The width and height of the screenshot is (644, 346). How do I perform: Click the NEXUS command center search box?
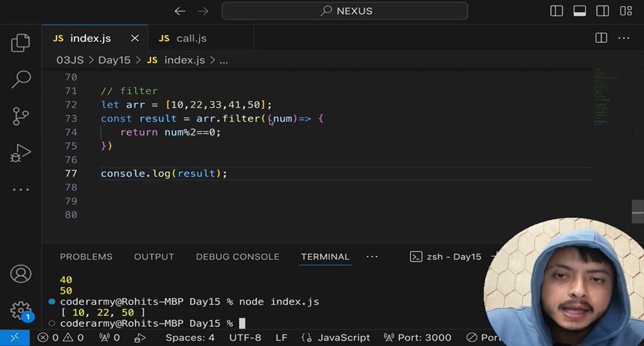[345, 11]
